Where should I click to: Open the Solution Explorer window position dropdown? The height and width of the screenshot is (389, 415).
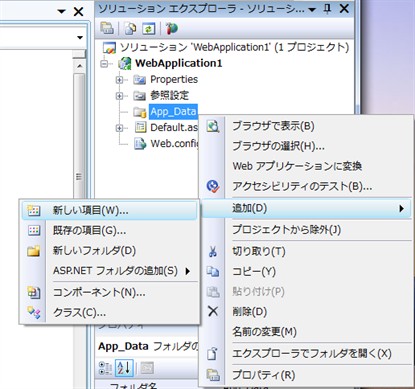tap(312, 10)
